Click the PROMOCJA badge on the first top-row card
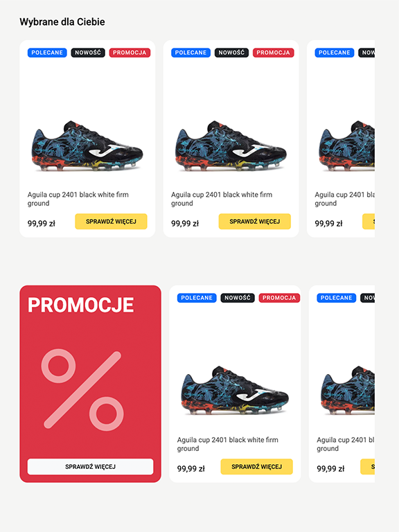This screenshot has width=399, height=532. pos(130,53)
